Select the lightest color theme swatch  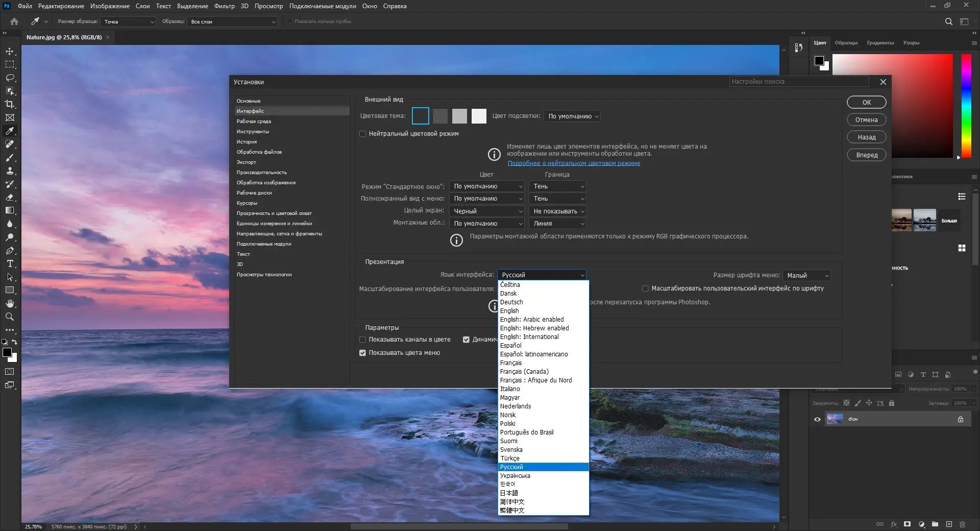479,116
